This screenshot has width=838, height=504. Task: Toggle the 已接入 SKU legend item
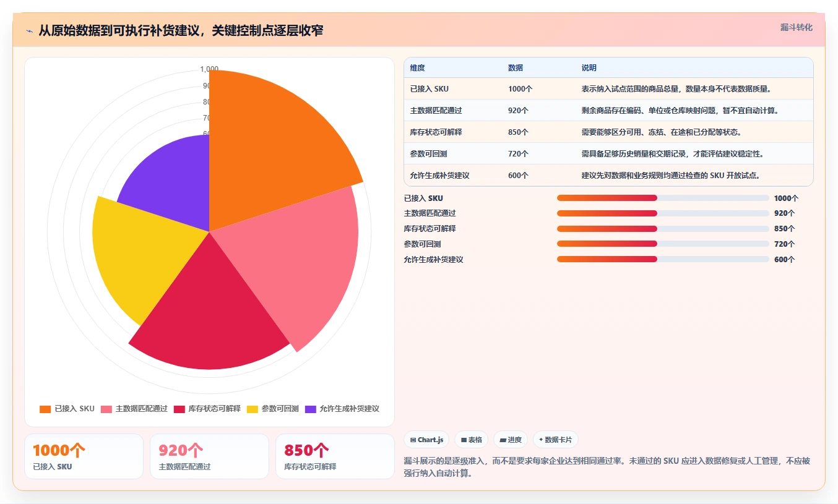(67, 409)
